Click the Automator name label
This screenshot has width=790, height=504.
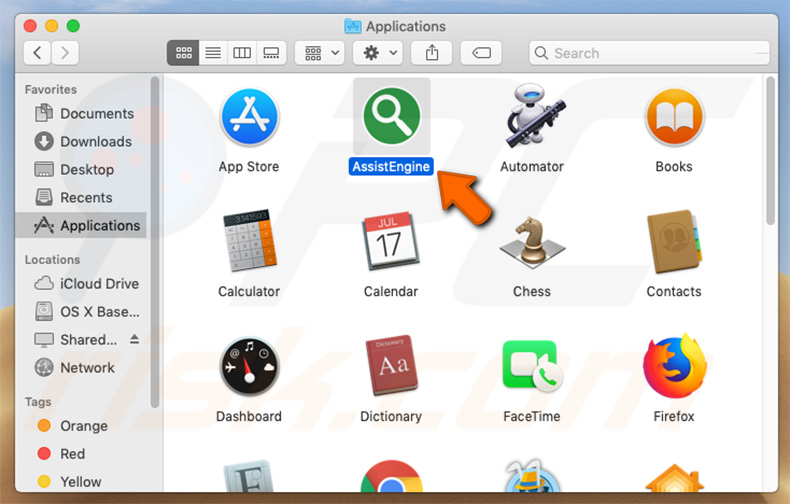[532, 167]
